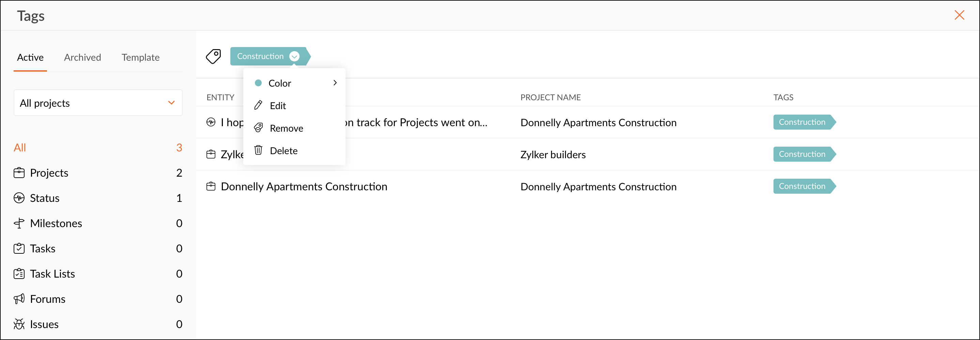Expand the Color submenu
The width and height of the screenshot is (980, 340).
pos(335,83)
